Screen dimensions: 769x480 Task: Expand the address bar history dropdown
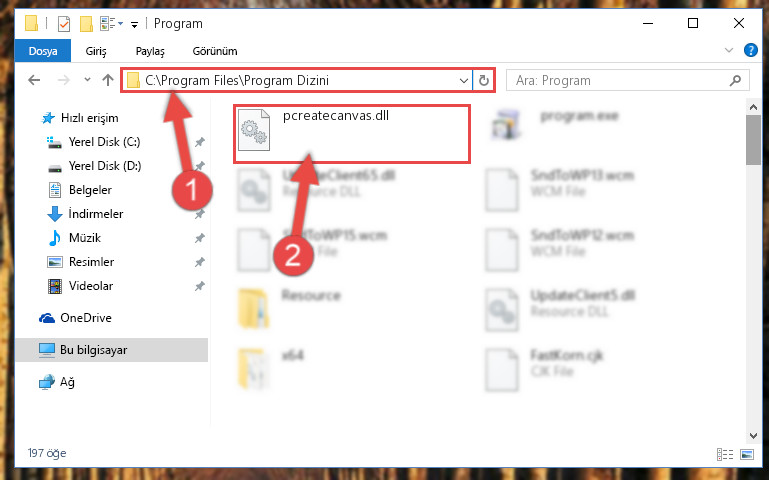463,80
